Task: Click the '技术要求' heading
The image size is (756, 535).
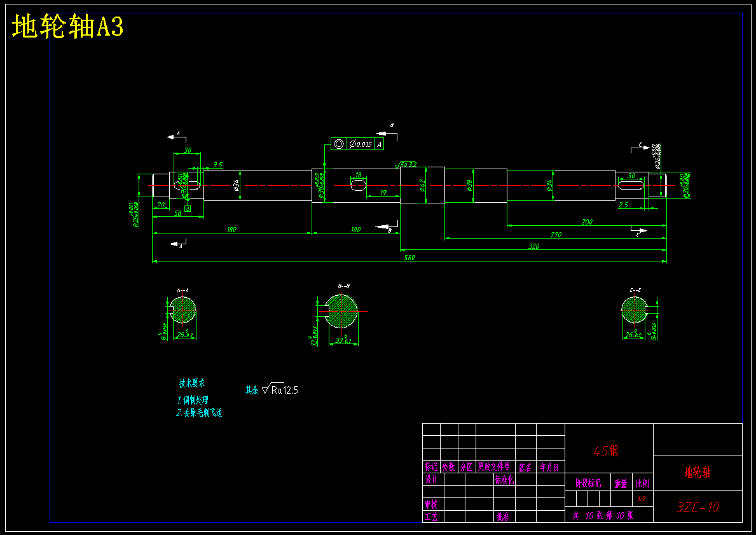Action: point(192,384)
